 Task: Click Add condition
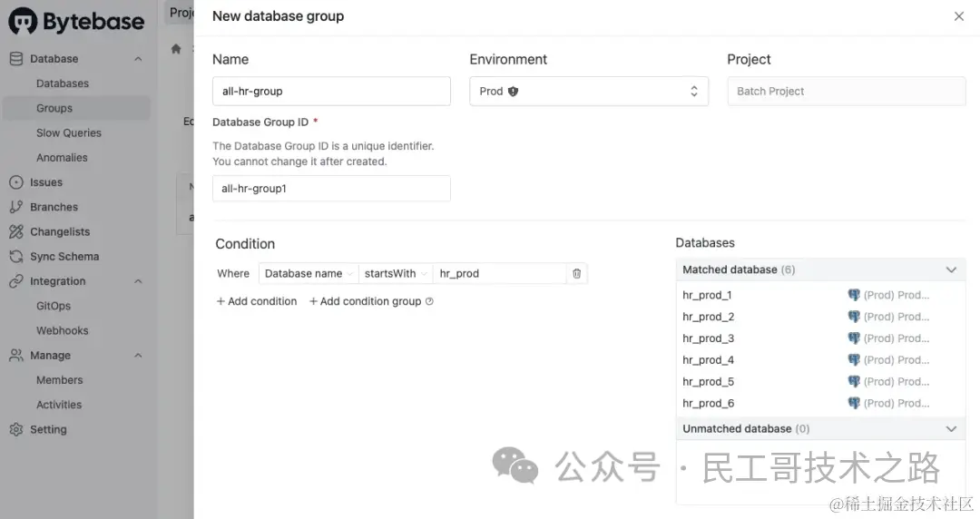click(257, 301)
